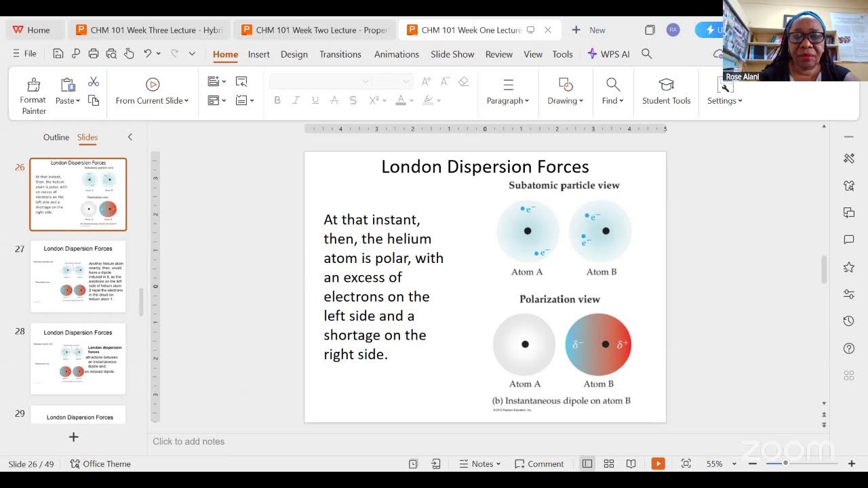This screenshot has width=868, height=488.
Task: Click the star icon in right sidebar
Action: click(x=849, y=267)
